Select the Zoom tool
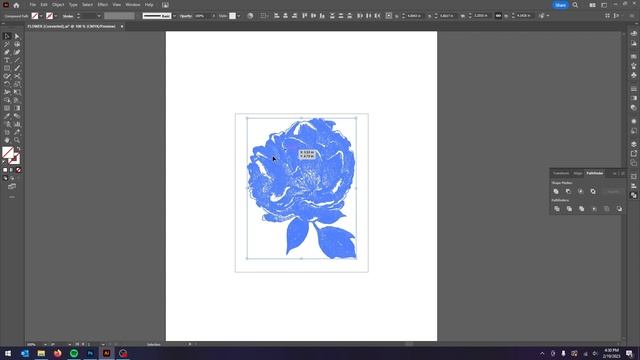The height and width of the screenshot is (360, 640). (17, 140)
